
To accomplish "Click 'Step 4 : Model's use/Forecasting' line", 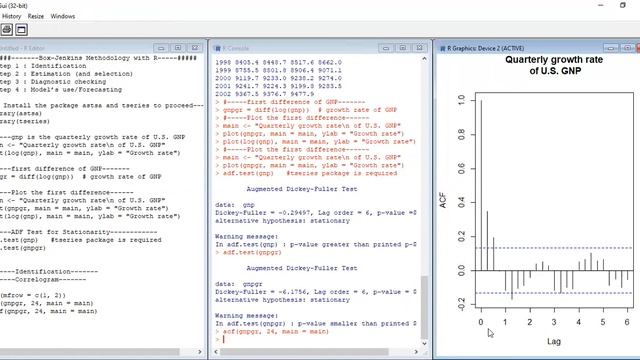I will 61,89.
